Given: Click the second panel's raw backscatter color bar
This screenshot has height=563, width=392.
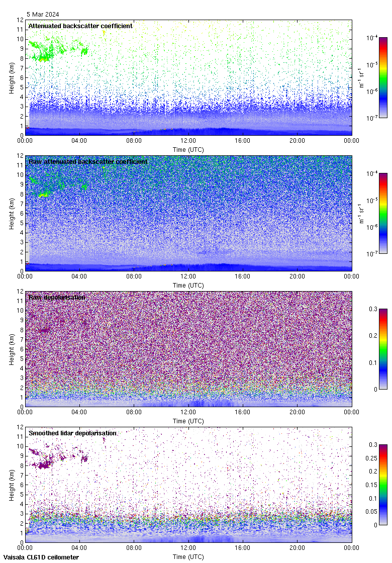Looking at the screenshot, I should click(383, 213).
